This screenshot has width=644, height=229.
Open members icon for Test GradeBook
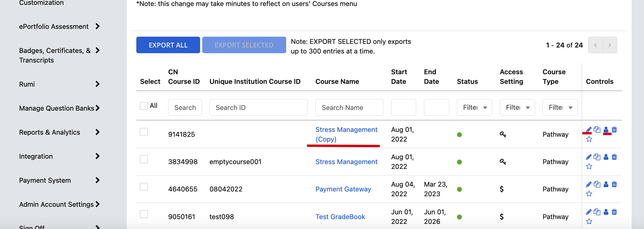pyautogui.click(x=606, y=212)
